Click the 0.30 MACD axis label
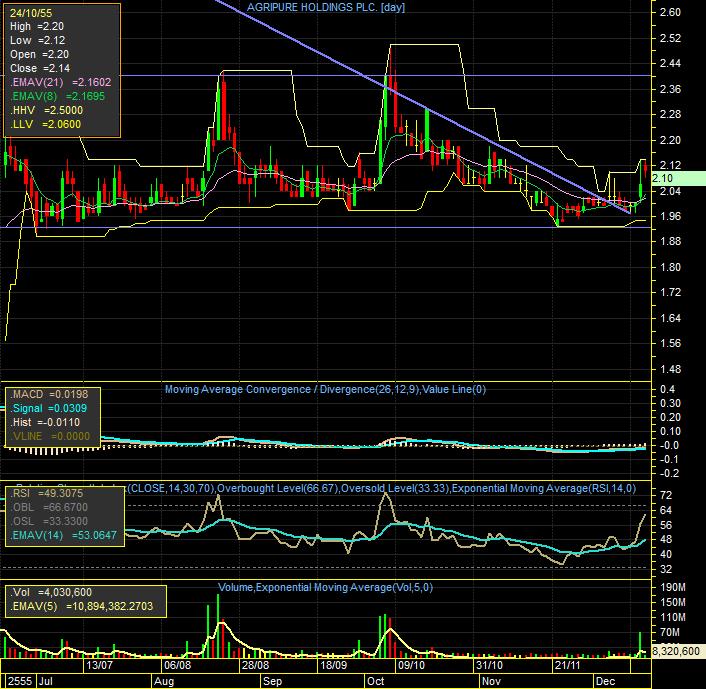This screenshot has height=689, width=706. pos(670,403)
